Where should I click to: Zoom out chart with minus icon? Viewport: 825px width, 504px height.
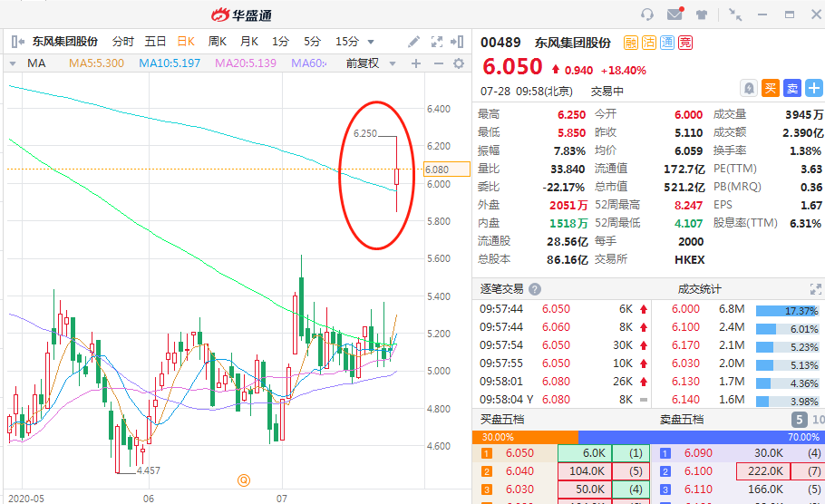pyautogui.click(x=438, y=63)
